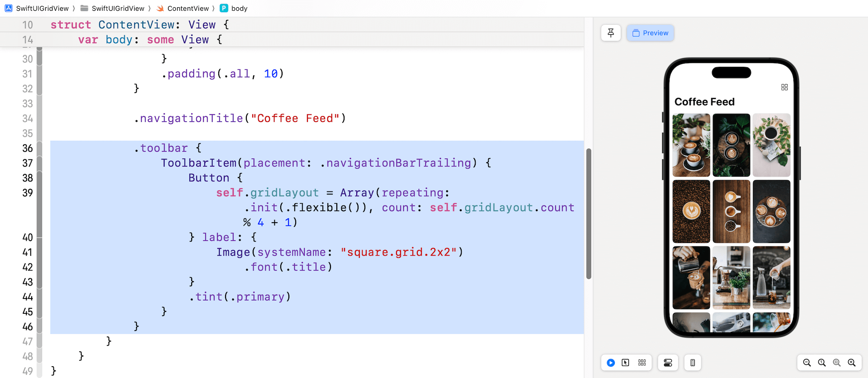The image size is (868, 378).
Task: Open the preview device picker
Action: click(x=693, y=363)
